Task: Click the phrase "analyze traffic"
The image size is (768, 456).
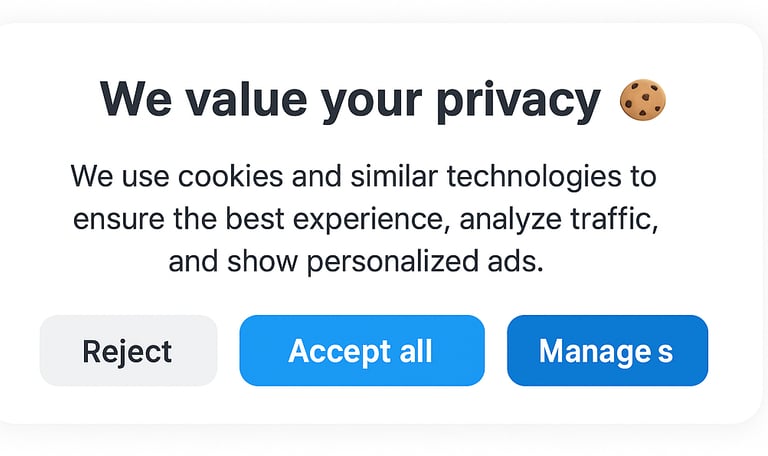Action: tap(557, 220)
